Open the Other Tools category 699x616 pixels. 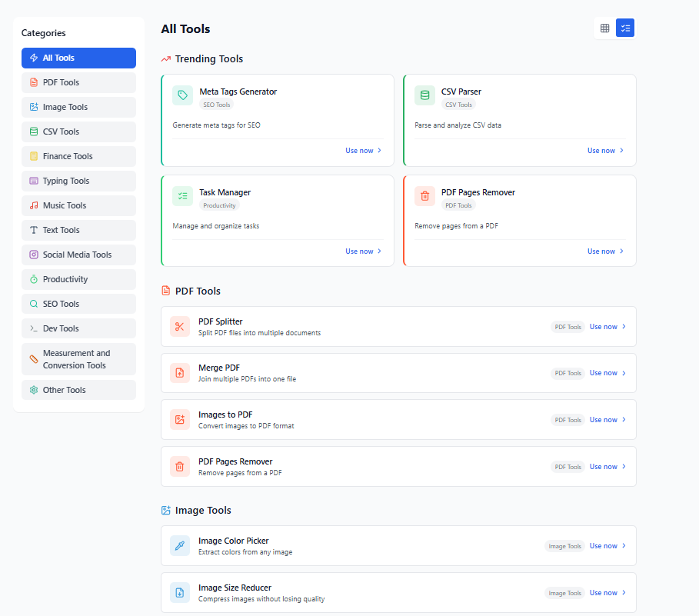point(79,390)
